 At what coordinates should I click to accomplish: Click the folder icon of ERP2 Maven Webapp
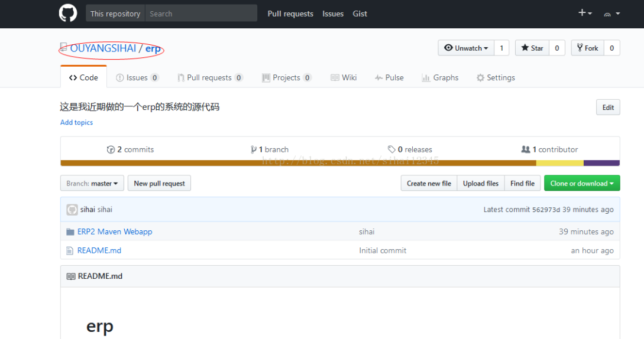coord(70,232)
